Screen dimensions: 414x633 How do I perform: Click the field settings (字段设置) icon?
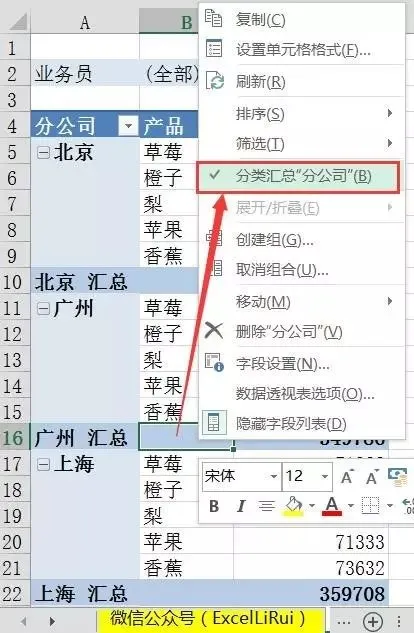pos(214,362)
